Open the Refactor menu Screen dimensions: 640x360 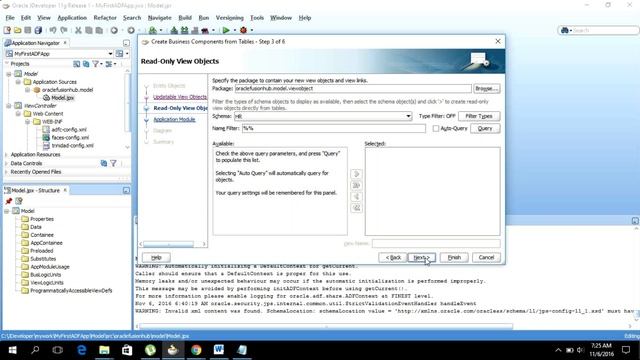[x=105, y=18]
